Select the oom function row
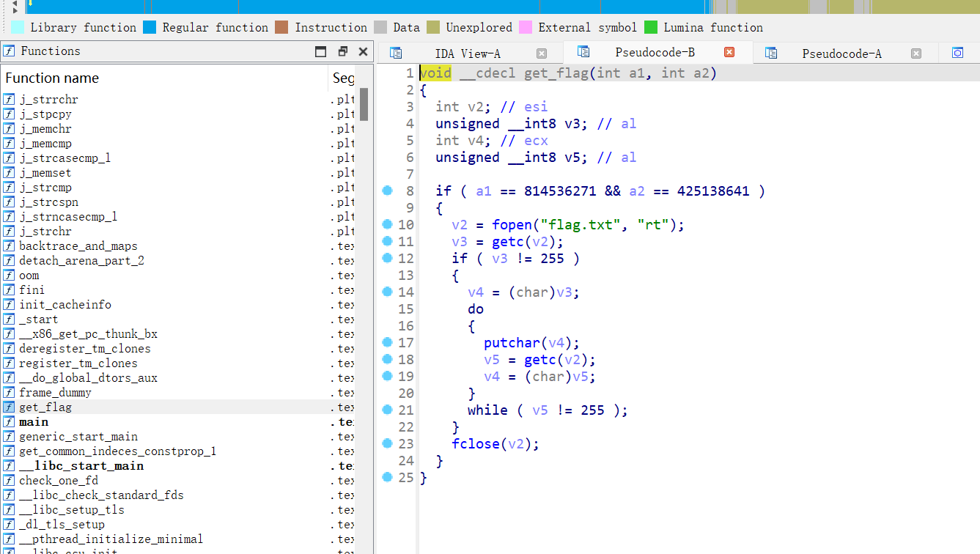980x554 pixels. click(178, 276)
